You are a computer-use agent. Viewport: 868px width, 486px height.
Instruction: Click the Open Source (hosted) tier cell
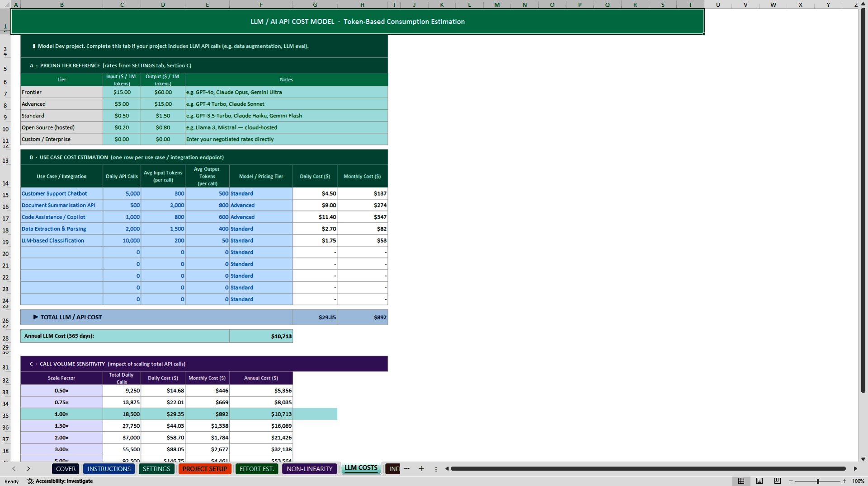[61, 127]
